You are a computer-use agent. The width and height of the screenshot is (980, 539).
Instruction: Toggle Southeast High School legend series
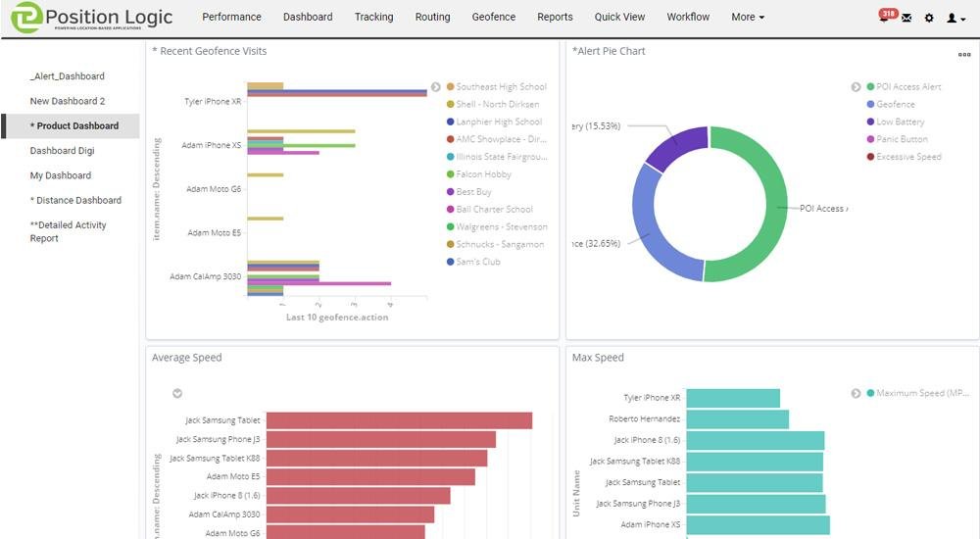(497, 87)
